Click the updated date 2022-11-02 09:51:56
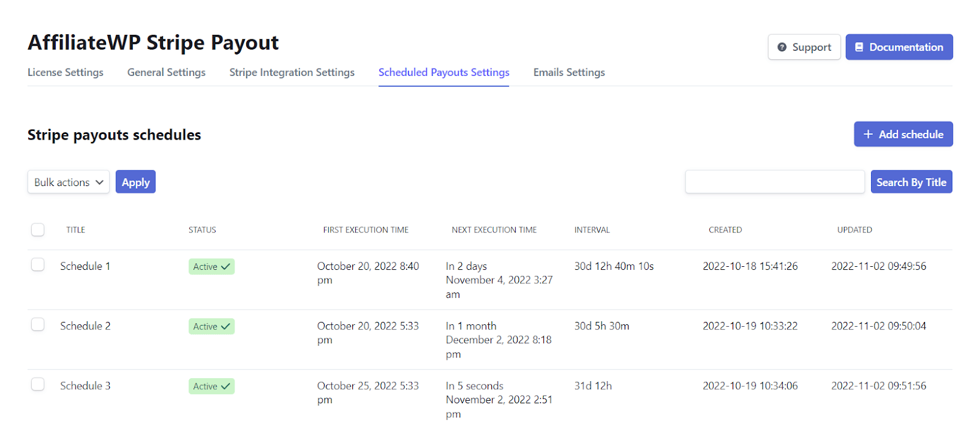 tap(879, 386)
